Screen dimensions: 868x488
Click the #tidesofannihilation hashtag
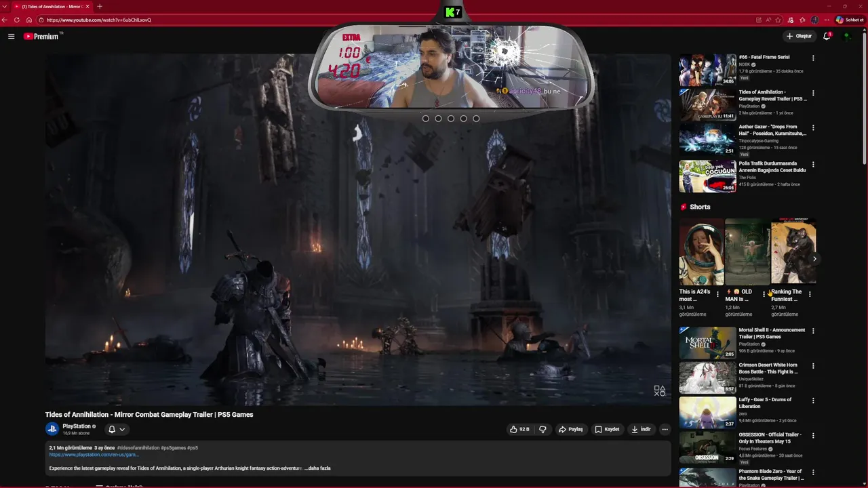[138, 448]
